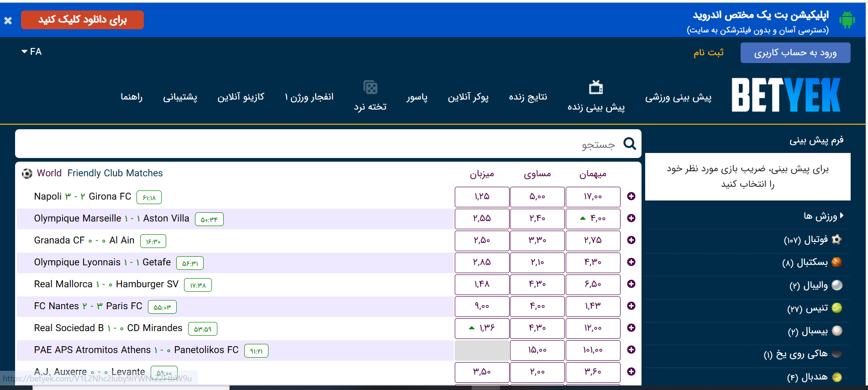Select home odds ۳,۵۰ for A.J. Auxerre
The height and width of the screenshot is (390, 868).
tap(482, 372)
